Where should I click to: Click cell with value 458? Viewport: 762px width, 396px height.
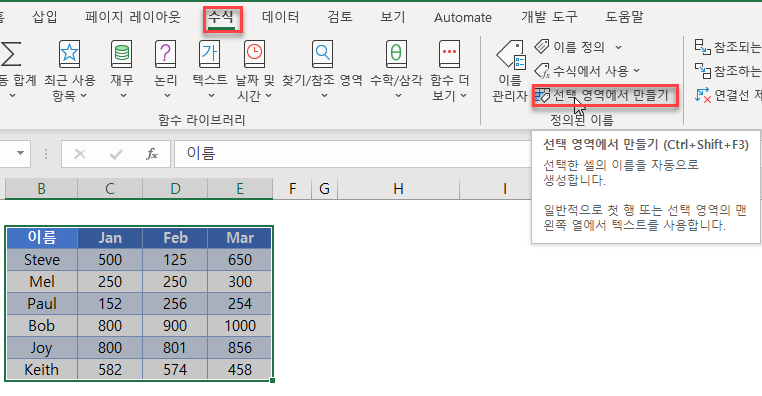click(x=240, y=369)
